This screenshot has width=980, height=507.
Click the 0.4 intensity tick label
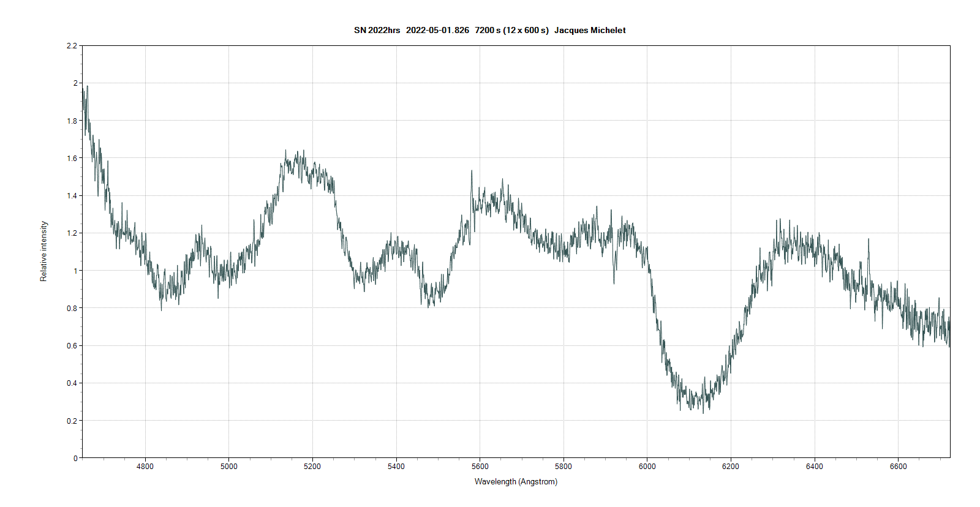coord(72,383)
